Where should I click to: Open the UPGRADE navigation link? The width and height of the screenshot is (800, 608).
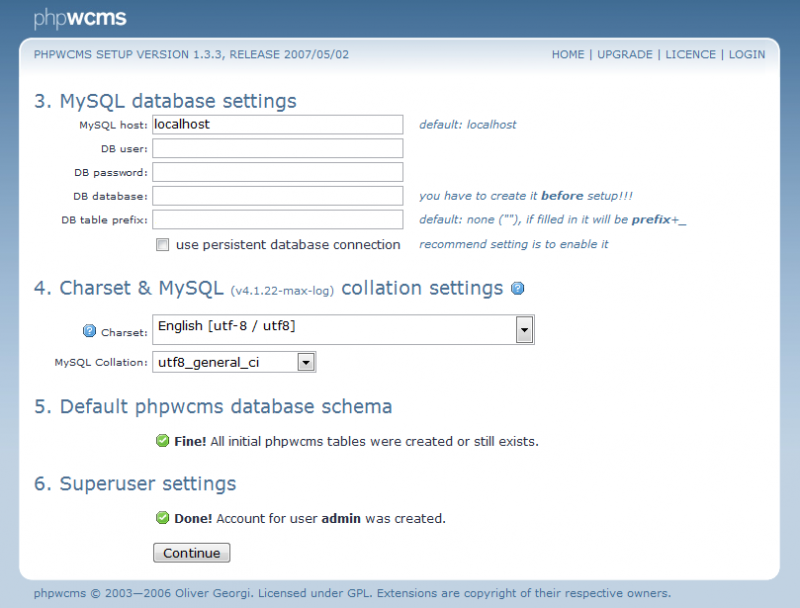click(x=625, y=55)
